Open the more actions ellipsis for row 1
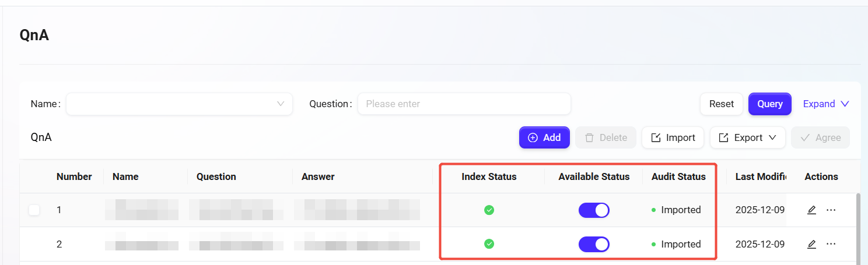The height and width of the screenshot is (265, 868). [x=831, y=210]
